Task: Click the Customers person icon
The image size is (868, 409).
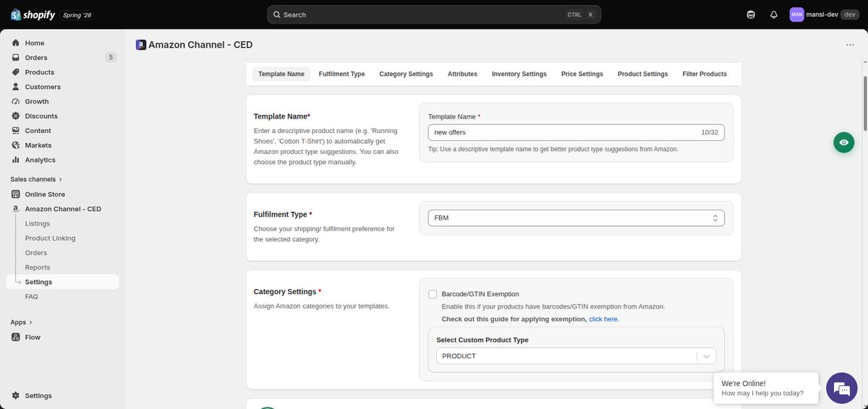Action: tap(16, 87)
